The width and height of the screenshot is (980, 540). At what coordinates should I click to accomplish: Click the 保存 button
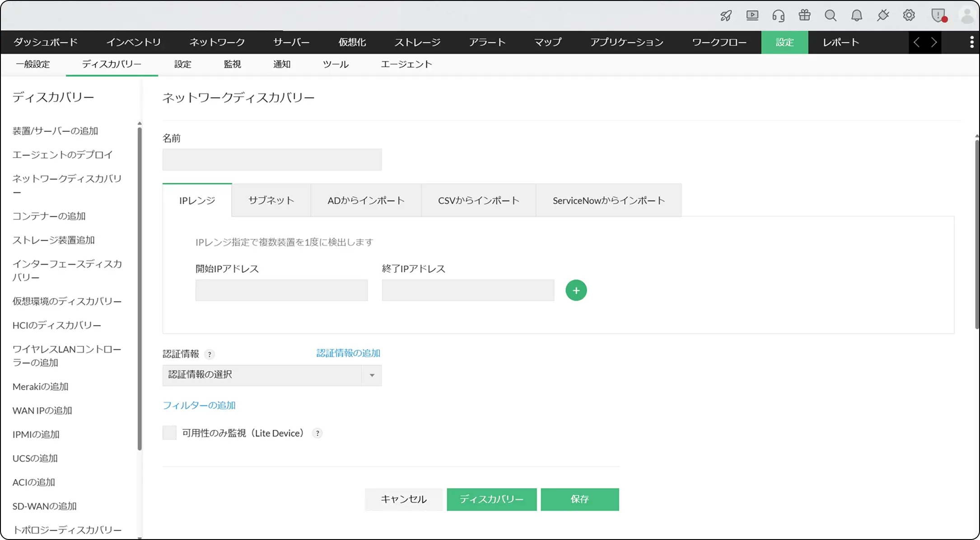[x=580, y=499]
